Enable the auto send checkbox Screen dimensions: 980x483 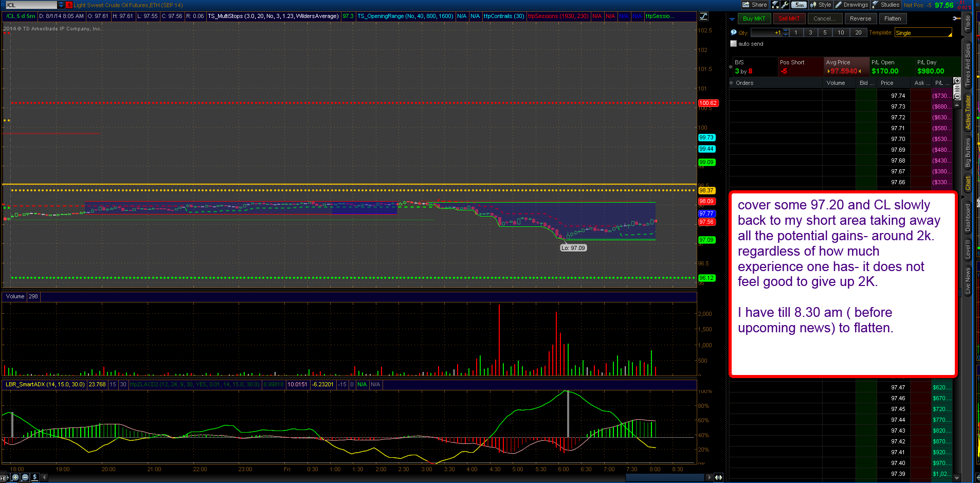[734, 44]
